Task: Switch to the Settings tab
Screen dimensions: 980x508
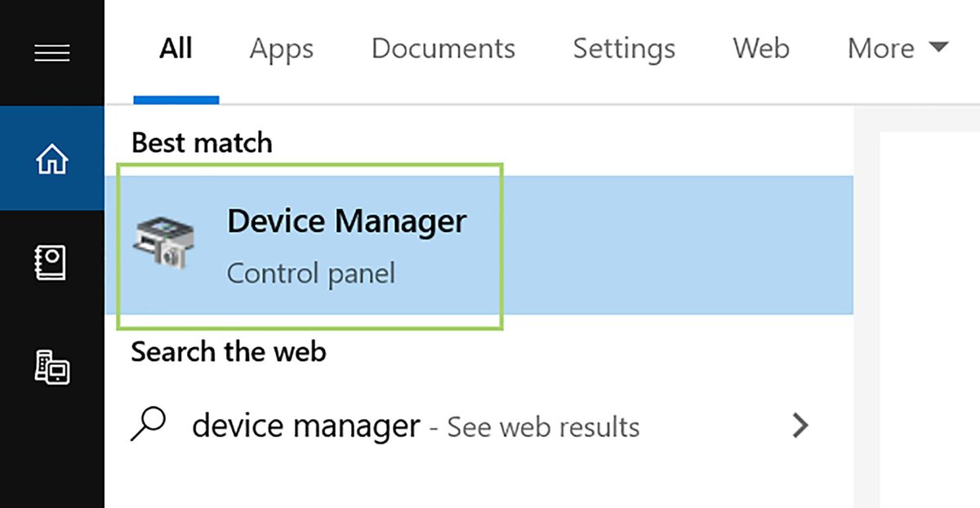Action: click(623, 49)
